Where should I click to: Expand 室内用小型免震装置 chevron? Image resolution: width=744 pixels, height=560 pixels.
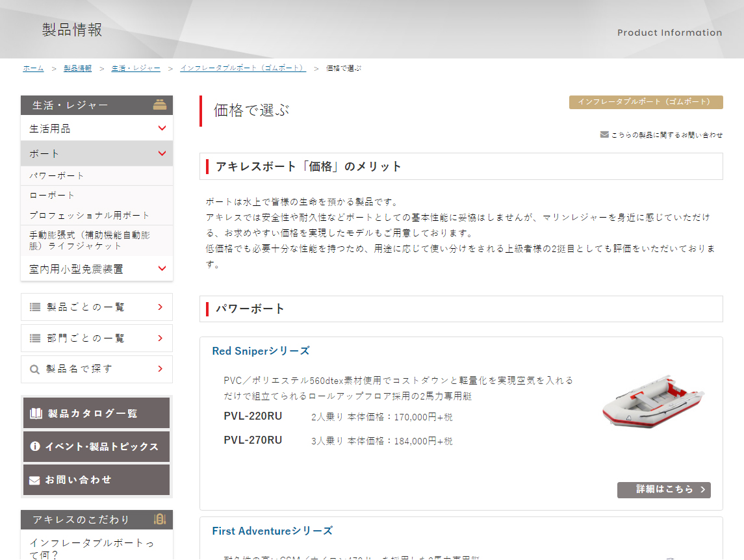click(x=162, y=268)
